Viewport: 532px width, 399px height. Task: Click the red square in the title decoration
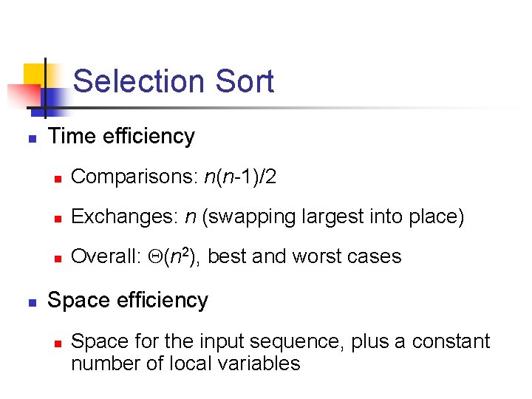click(21, 96)
